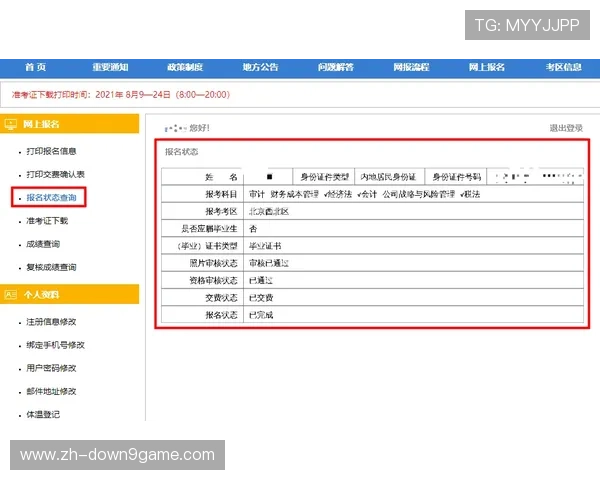Click the 已完成 registration status value

(261, 315)
